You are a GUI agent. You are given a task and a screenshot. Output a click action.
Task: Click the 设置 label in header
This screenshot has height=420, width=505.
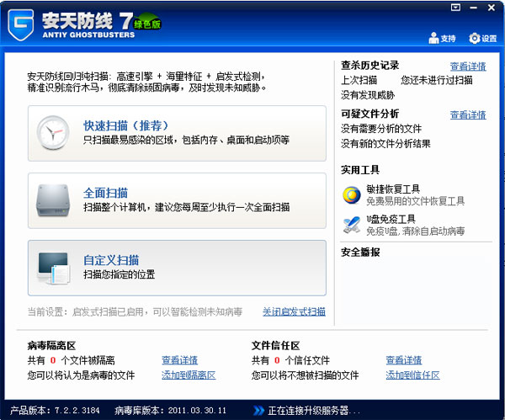pyautogui.click(x=489, y=39)
